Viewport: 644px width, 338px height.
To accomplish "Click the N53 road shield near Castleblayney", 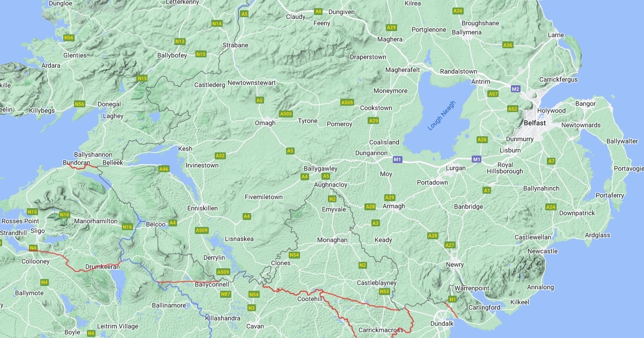I will point(384,291).
